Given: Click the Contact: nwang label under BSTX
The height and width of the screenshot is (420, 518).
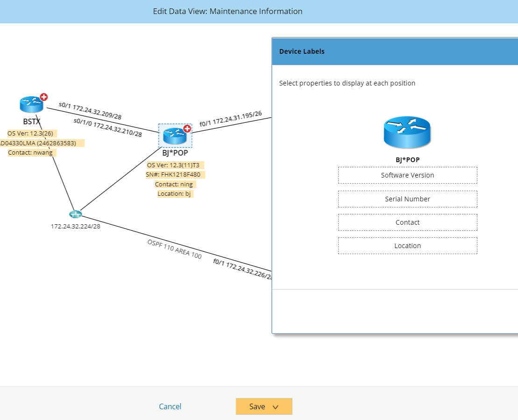Looking at the screenshot, I should pyautogui.click(x=31, y=152).
